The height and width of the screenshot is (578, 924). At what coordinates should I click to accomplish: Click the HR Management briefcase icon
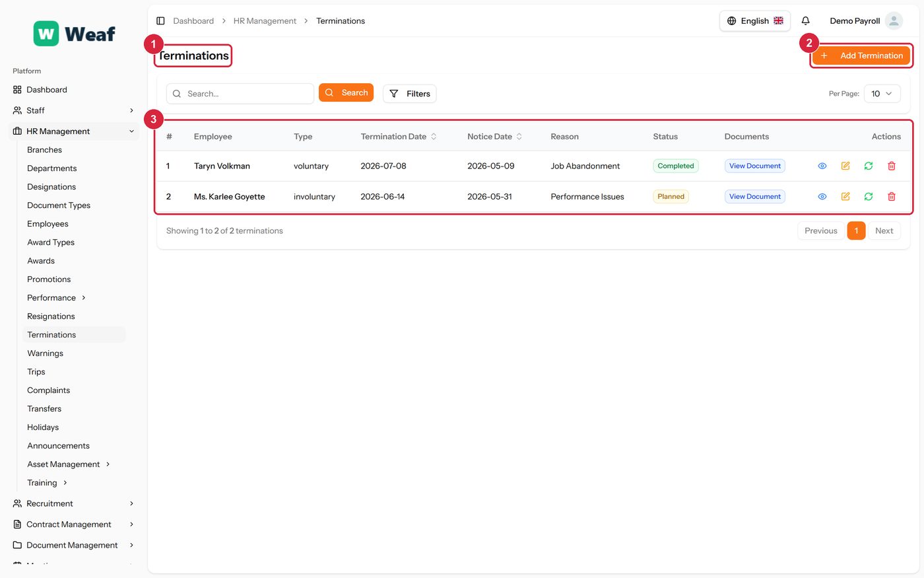click(17, 131)
